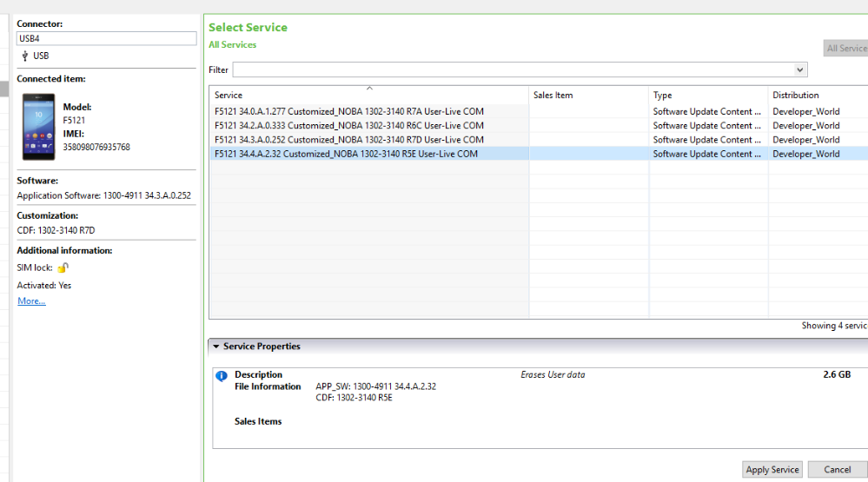This screenshot has height=482, width=868.
Task: Collapse the Service Properties section
Action: pyautogui.click(x=216, y=347)
